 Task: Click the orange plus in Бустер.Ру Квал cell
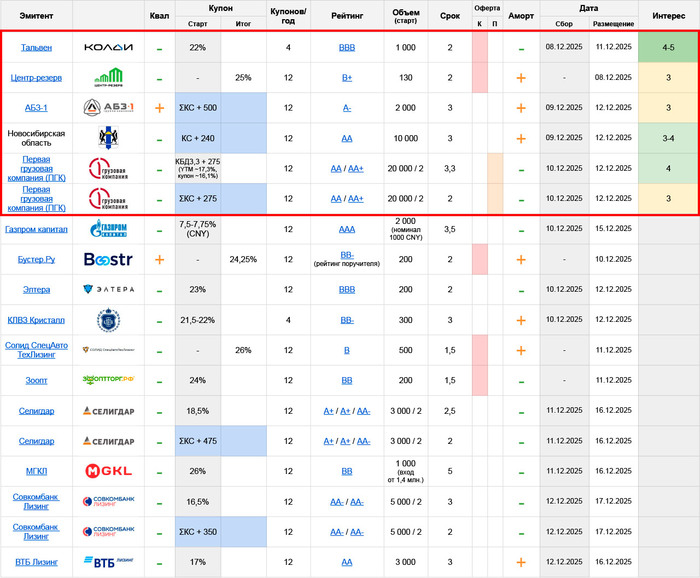click(x=159, y=259)
